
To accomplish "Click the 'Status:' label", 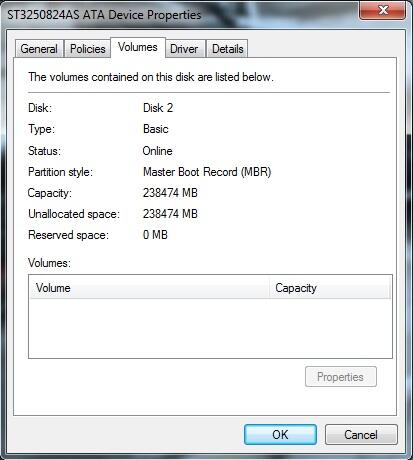I will (44, 151).
